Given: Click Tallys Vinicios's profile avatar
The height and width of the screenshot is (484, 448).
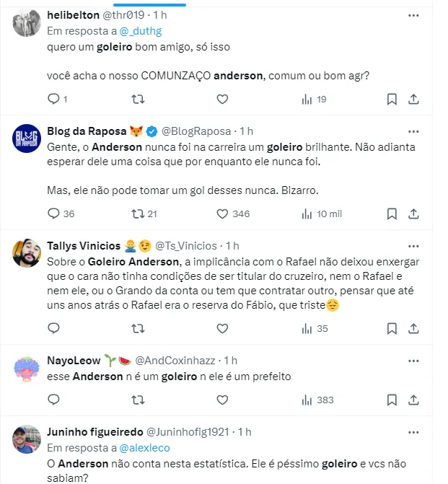Looking at the screenshot, I should point(27,252).
